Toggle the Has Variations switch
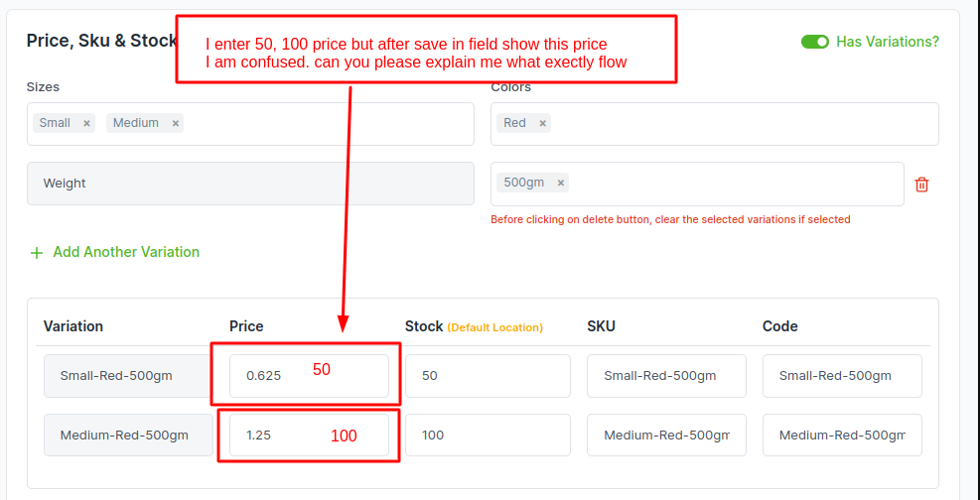 point(815,42)
